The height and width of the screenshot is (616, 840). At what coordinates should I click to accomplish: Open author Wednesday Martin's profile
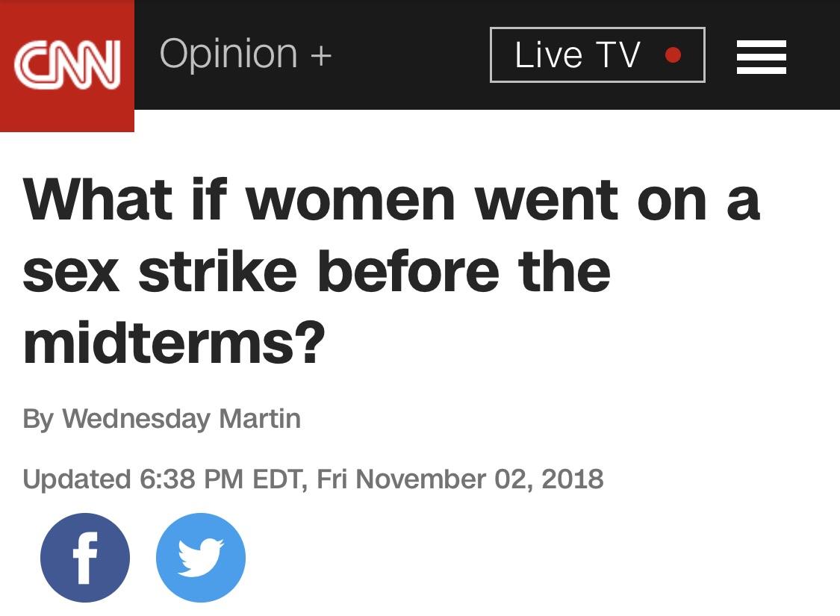point(181,419)
